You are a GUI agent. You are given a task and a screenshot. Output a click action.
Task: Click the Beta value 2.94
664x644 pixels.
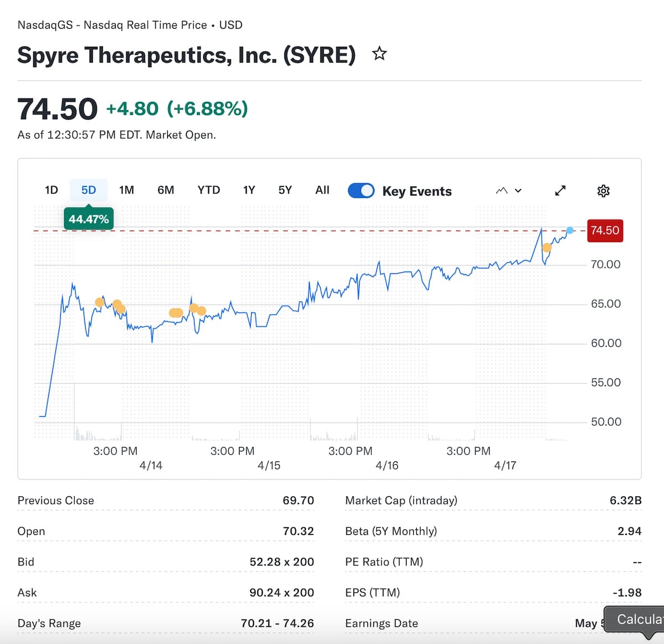630,531
